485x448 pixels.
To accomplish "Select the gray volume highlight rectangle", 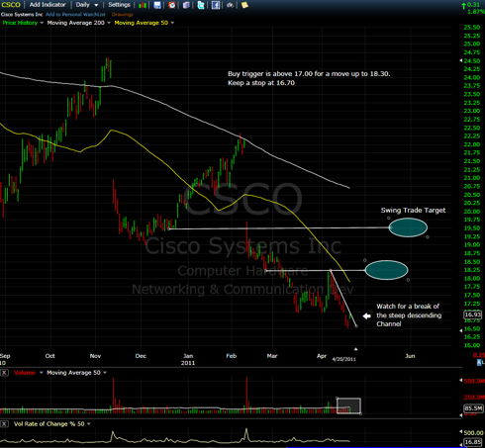I will point(348,405).
